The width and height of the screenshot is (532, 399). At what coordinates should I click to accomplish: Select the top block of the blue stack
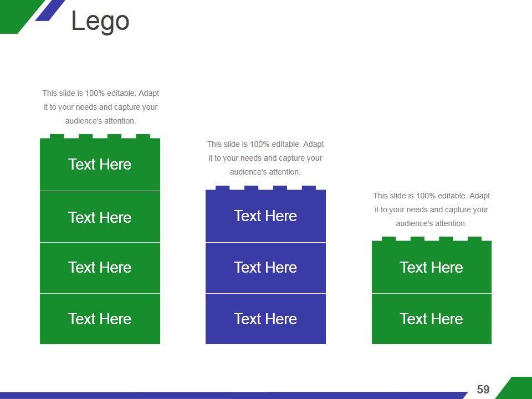[x=265, y=216]
